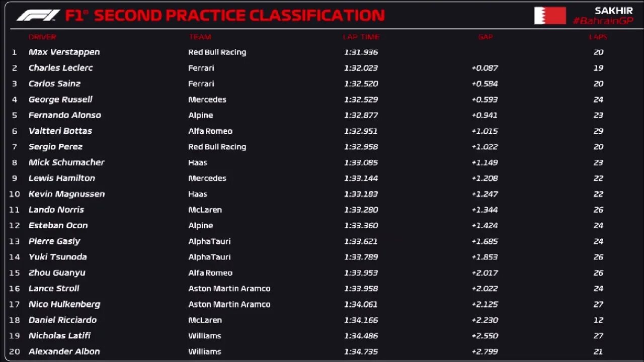Image resolution: width=644 pixels, height=362 pixels.
Task: Click Lance Stroll's Aston Martin Aramco team
Action: pos(229,289)
